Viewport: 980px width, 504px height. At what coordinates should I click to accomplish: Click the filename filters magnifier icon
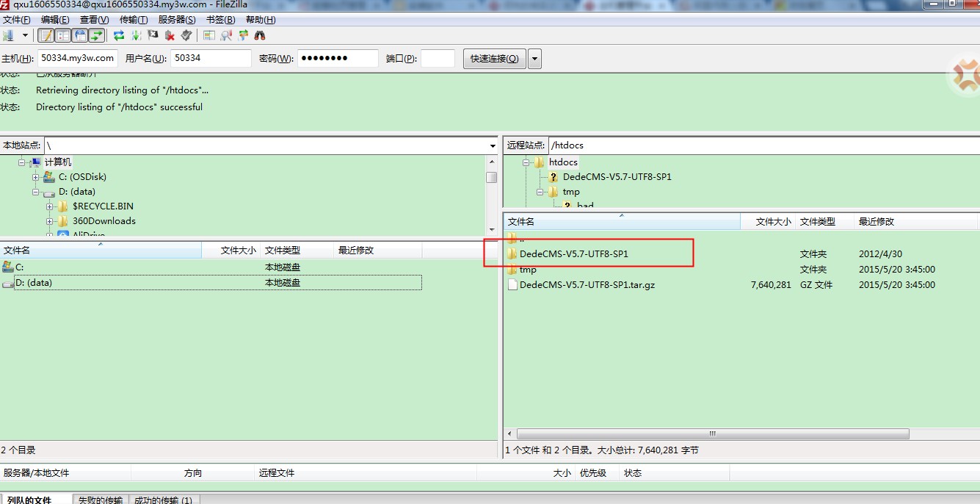[226, 35]
